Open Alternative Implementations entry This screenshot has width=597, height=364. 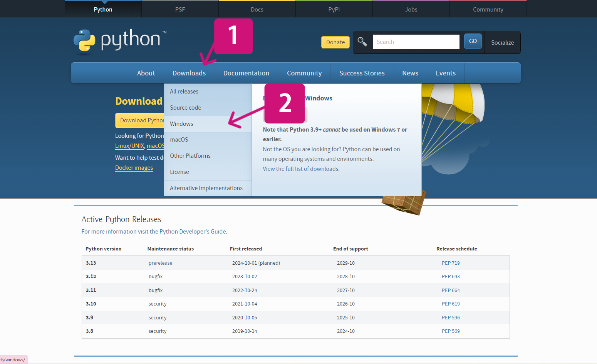click(x=206, y=188)
